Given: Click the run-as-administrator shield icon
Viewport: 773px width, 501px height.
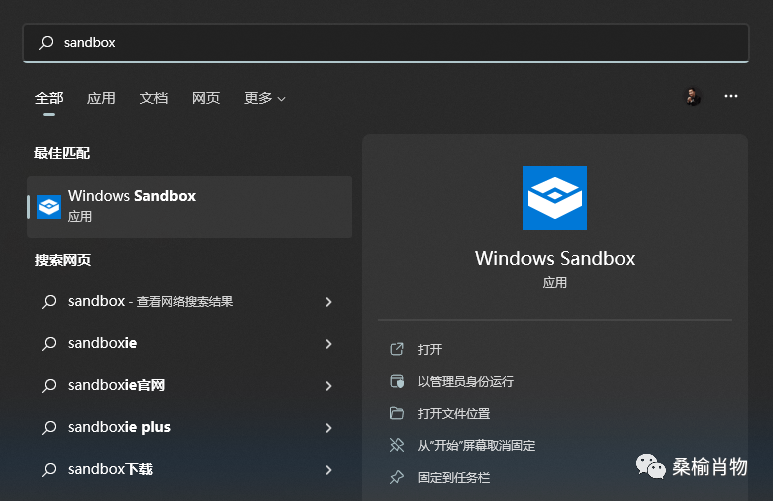Looking at the screenshot, I should tap(397, 381).
